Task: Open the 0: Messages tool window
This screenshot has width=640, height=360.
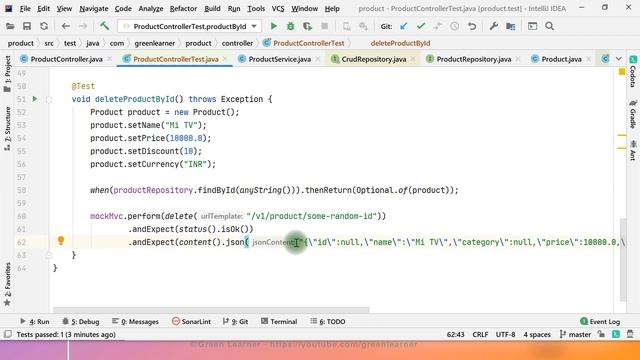Action: click(135, 322)
